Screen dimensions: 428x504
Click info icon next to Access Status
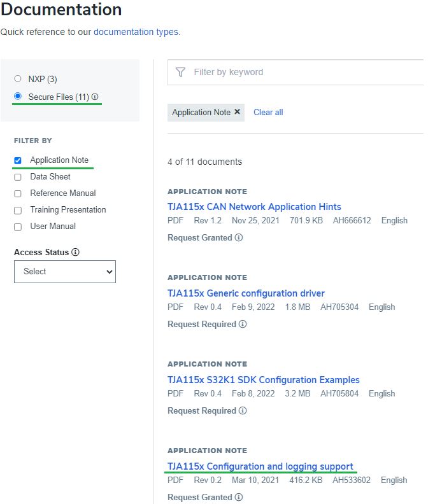point(75,252)
